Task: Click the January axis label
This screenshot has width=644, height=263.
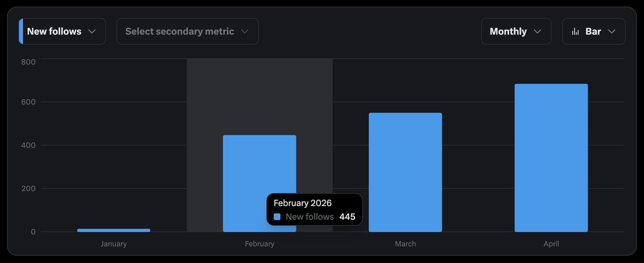Action: 114,244
